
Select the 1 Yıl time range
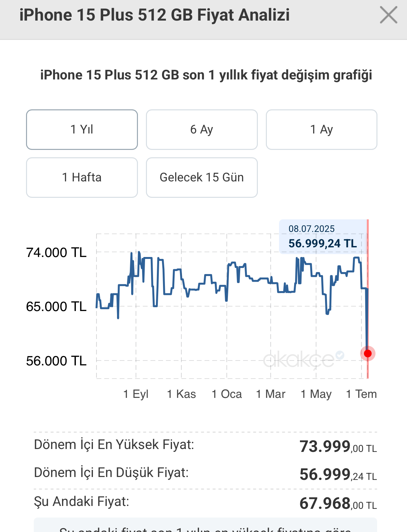[x=82, y=130]
